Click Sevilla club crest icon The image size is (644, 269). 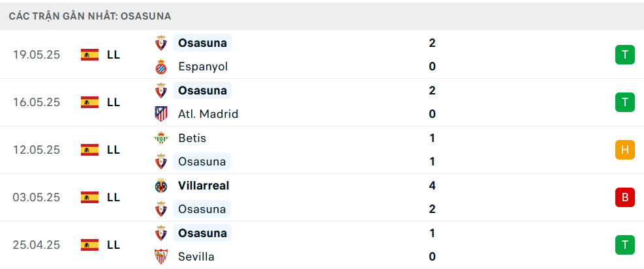coord(161,257)
